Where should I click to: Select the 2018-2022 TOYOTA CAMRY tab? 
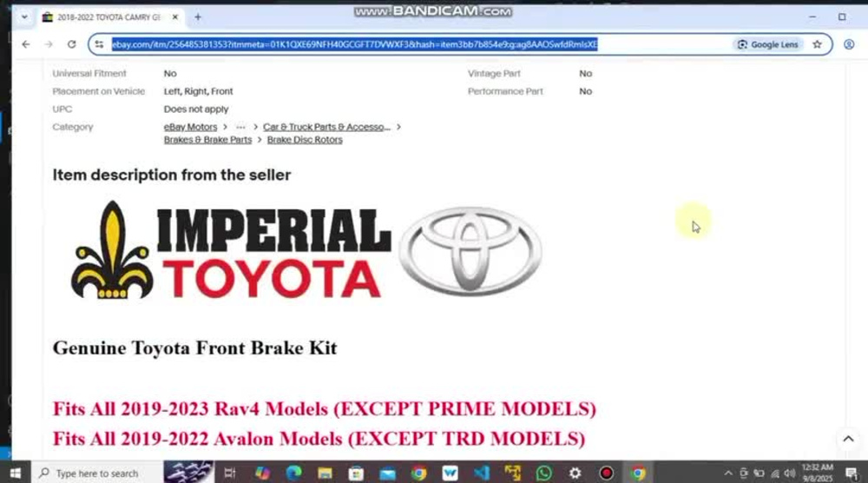[x=108, y=17]
